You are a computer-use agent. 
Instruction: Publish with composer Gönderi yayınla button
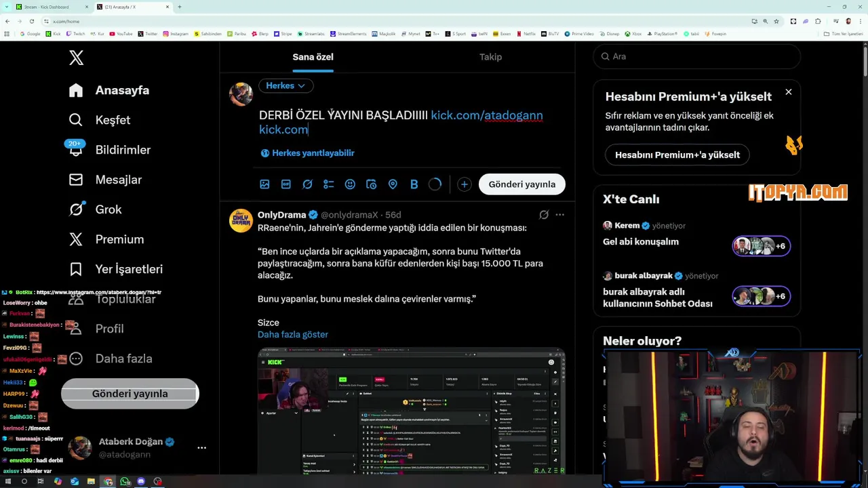click(x=522, y=184)
